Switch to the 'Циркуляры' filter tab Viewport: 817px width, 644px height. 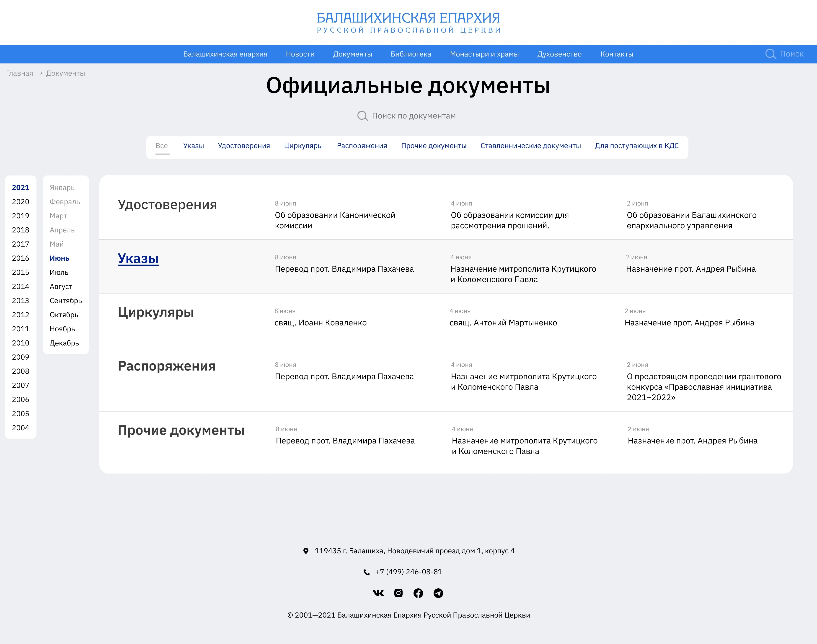[303, 146]
